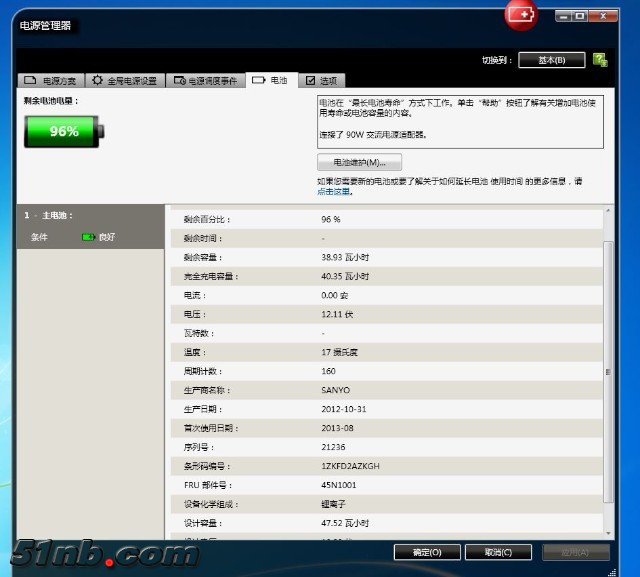640x577 pixels.
Task: Click the 12.11 伏 voltage value
Action: (337, 314)
